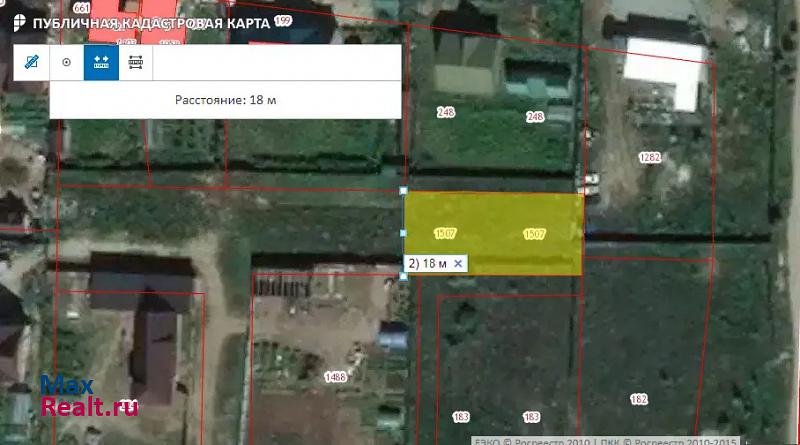Viewport: 800px width, 445px height.
Task: Click the top measurement handle point
Action: coord(404,190)
